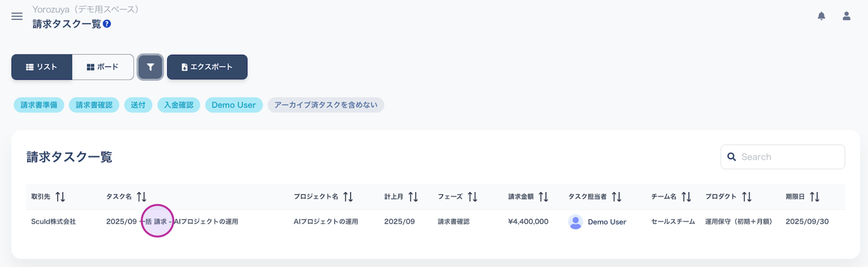Switch to リスト view
This screenshot has height=267, width=868.
point(42,67)
